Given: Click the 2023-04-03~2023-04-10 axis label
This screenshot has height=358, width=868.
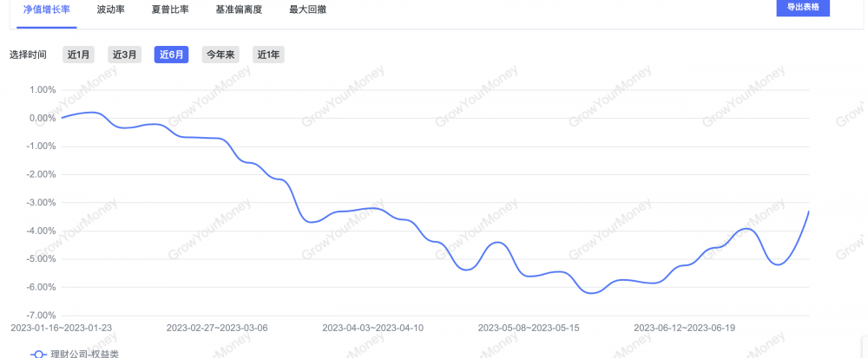Looking at the screenshot, I should 373,328.
